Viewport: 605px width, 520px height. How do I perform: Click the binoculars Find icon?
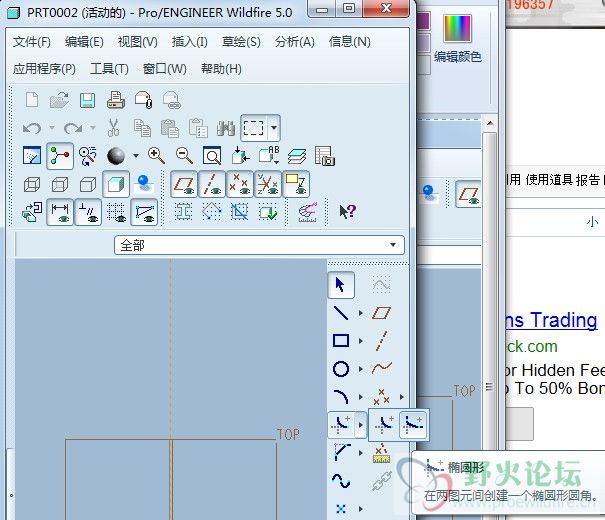[226, 128]
